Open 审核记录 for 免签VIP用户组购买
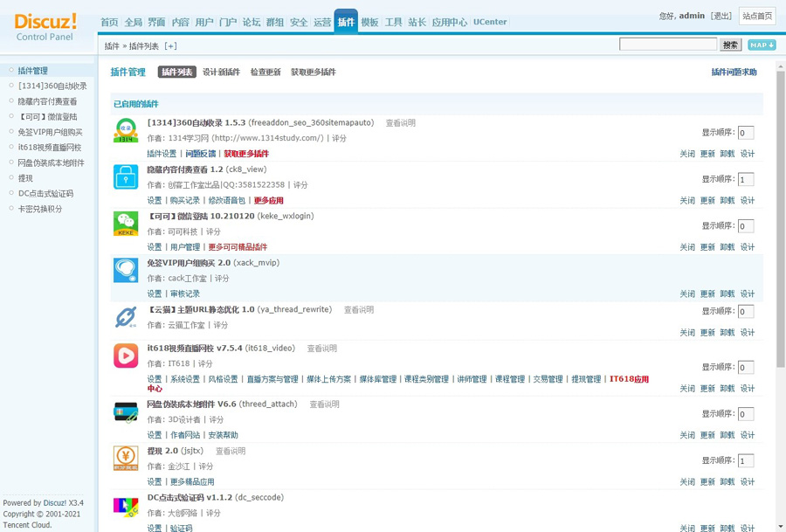Screen dimensions: 786x532 coord(185,294)
